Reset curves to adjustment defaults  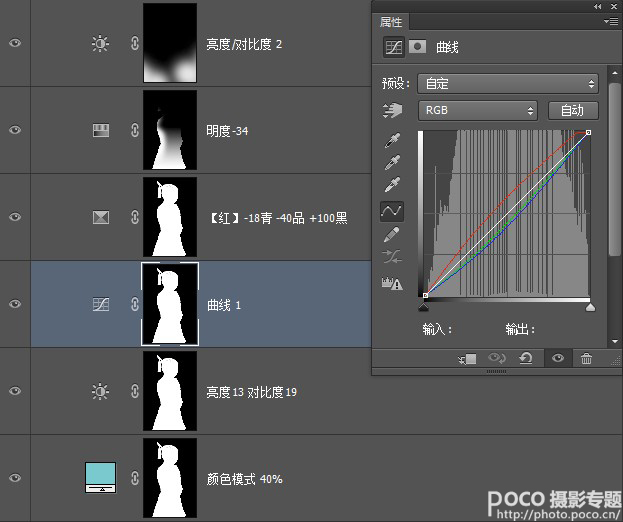(x=526, y=358)
